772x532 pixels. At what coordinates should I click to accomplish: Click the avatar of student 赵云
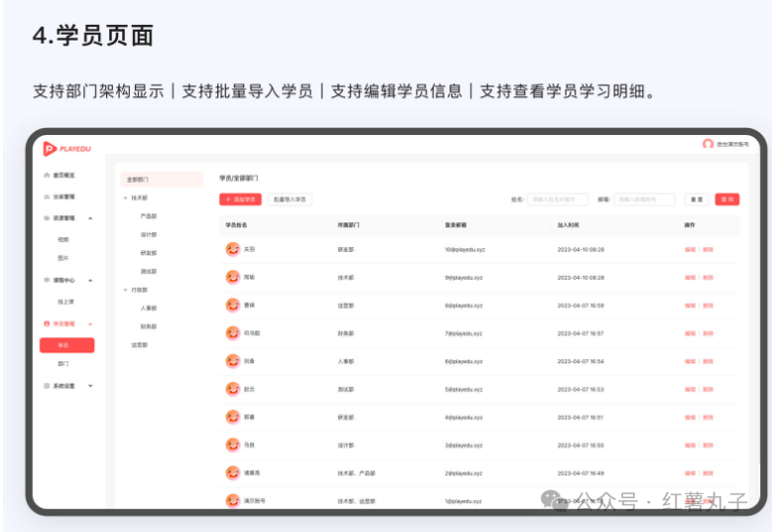click(233, 389)
